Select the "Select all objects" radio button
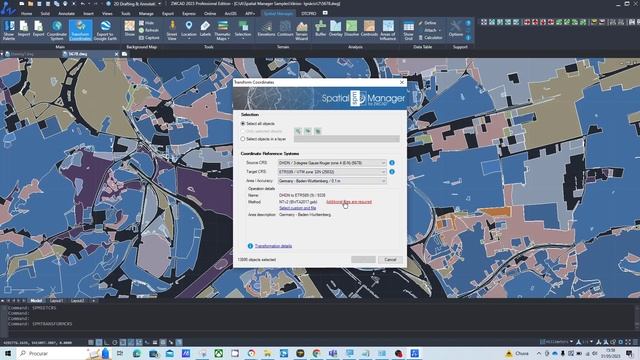 point(243,124)
